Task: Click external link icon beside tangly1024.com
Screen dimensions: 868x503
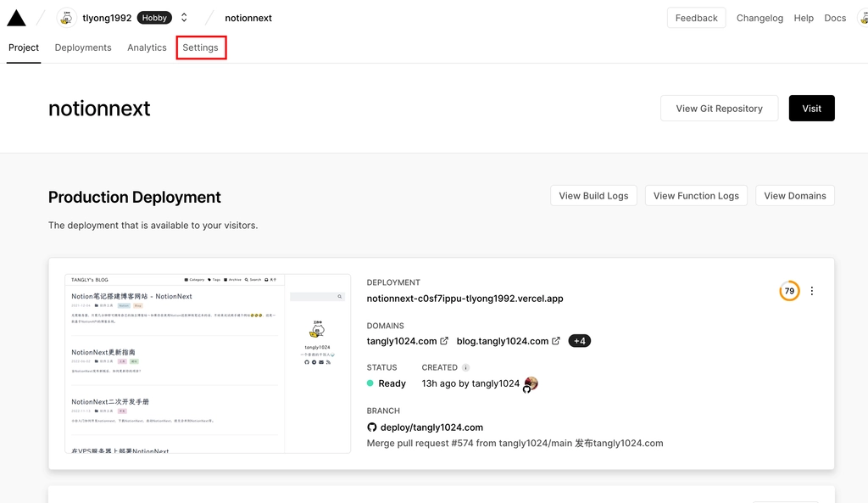Action: 444,341
